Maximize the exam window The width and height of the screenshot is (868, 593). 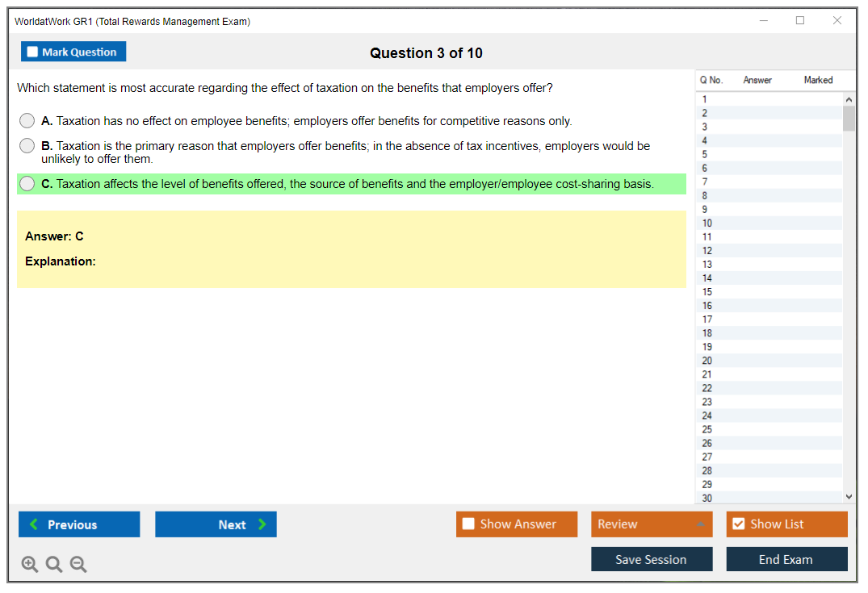point(800,21)
